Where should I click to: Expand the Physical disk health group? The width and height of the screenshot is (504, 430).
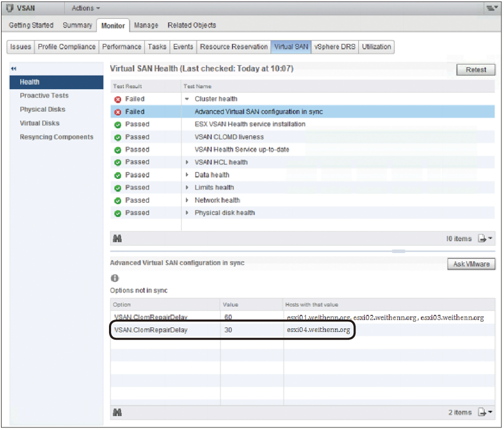[x=187, y=213]
